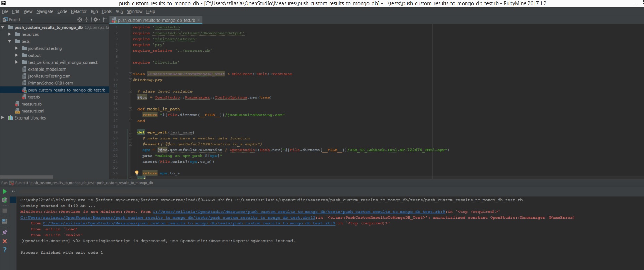Open the View menu
Viewport: 644px width, 270px height.
(x=28, y=11)
